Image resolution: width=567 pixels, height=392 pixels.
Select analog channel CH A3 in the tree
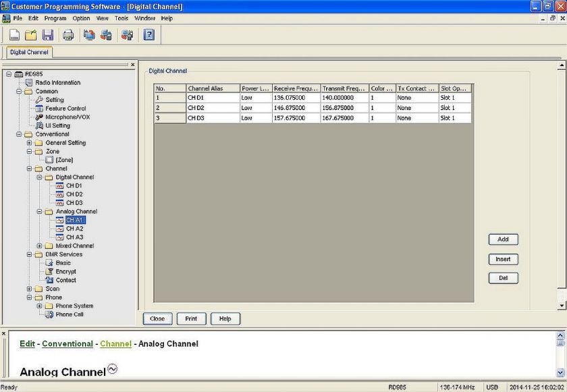(x=74, y=237)
